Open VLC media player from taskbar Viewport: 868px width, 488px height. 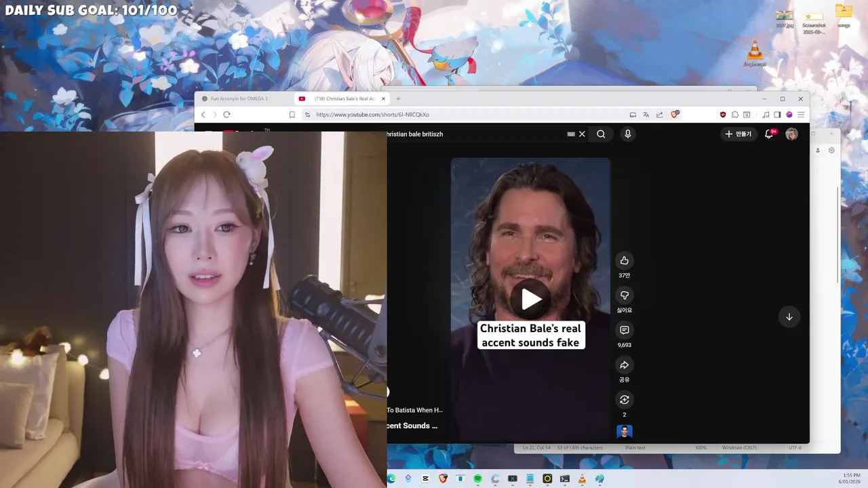click(582, 479)
